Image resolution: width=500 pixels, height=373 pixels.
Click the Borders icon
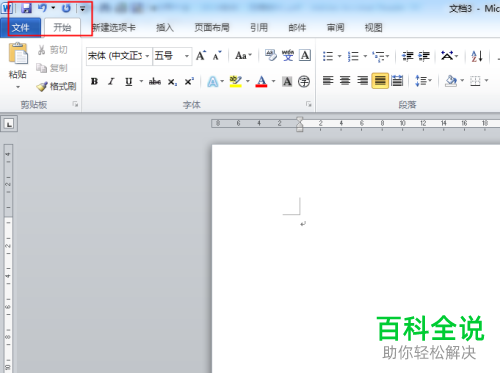pyautogui.click(x=475, y=81)
